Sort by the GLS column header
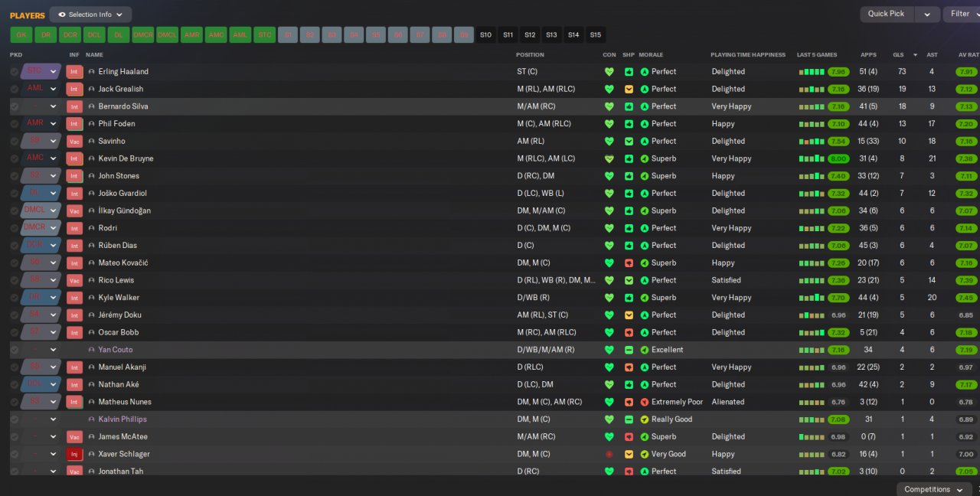Image resolution: width=980 pixels, height=496 pixels. [899, 55]
